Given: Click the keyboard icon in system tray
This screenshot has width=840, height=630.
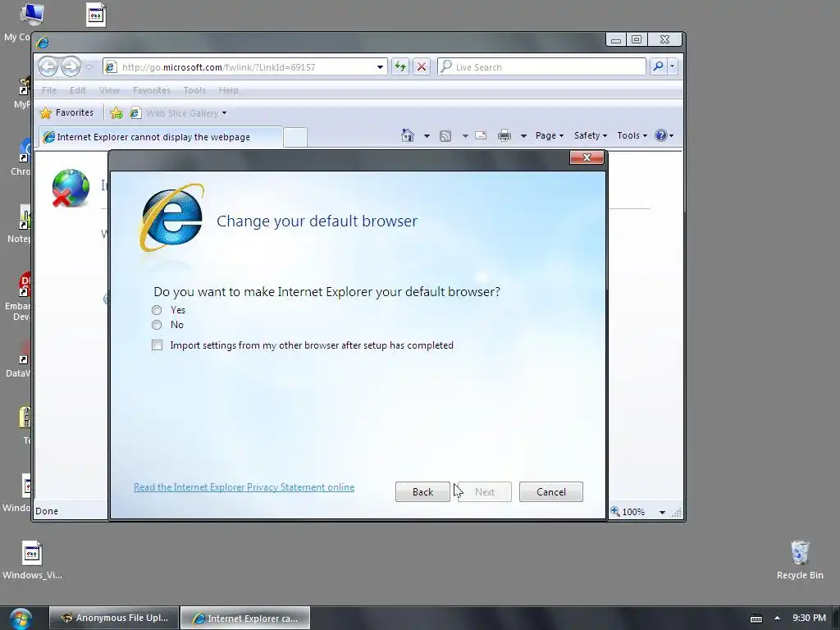Looking at the screenshot, I should [756, 619].
